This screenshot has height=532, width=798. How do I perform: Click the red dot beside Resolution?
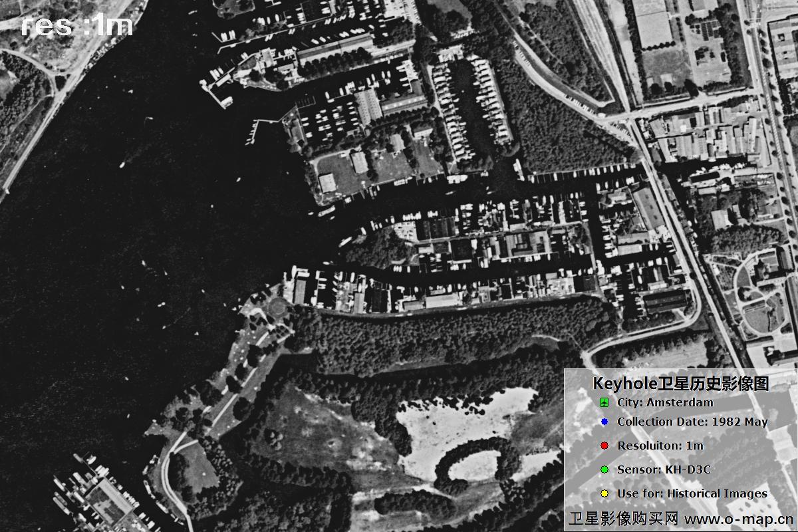604,446
